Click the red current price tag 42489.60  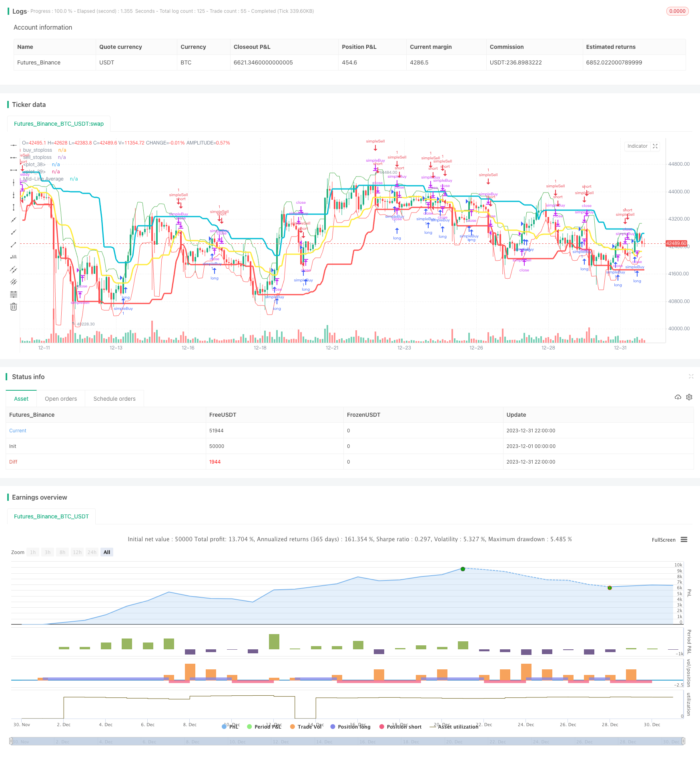pos(676,243)
